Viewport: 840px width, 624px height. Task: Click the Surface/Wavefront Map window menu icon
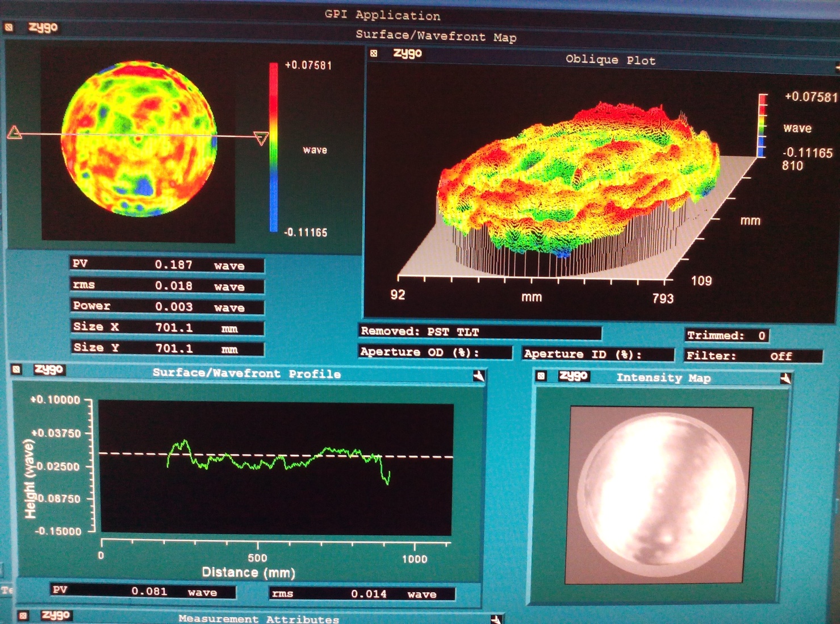coord(9,27)
